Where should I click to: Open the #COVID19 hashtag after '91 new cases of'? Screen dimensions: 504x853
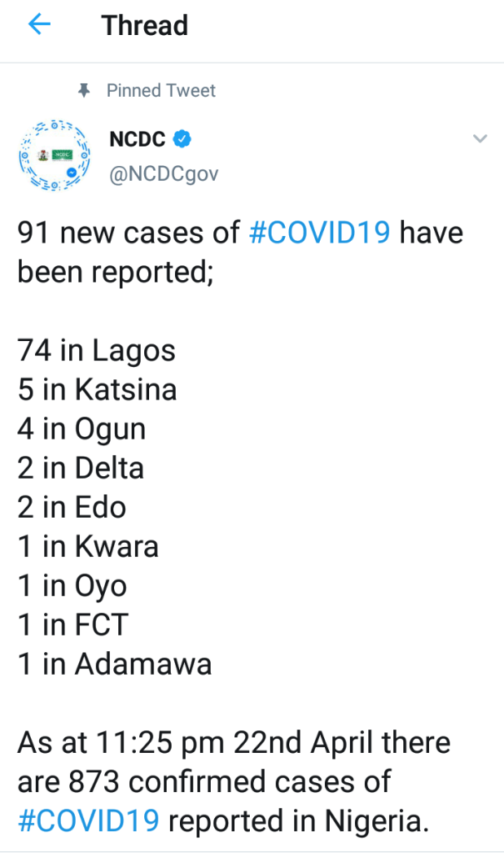[x=319, y=232]
